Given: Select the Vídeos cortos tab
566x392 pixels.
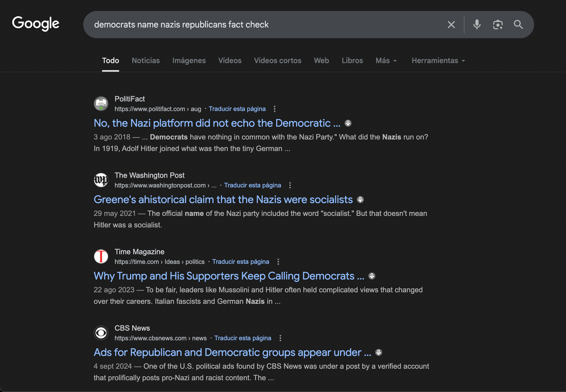Looking at the screenshot, I should click(278, 61).
